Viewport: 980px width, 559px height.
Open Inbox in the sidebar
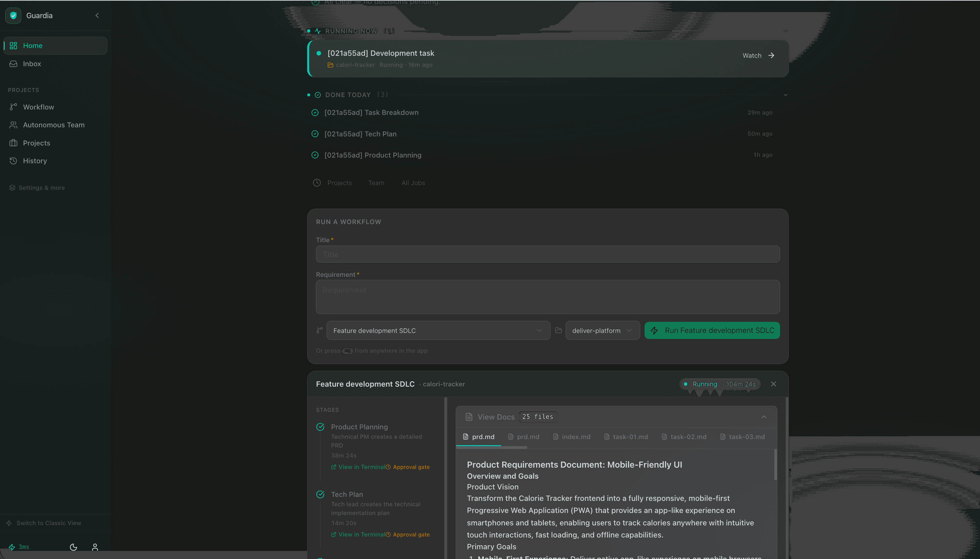[55, 64]
